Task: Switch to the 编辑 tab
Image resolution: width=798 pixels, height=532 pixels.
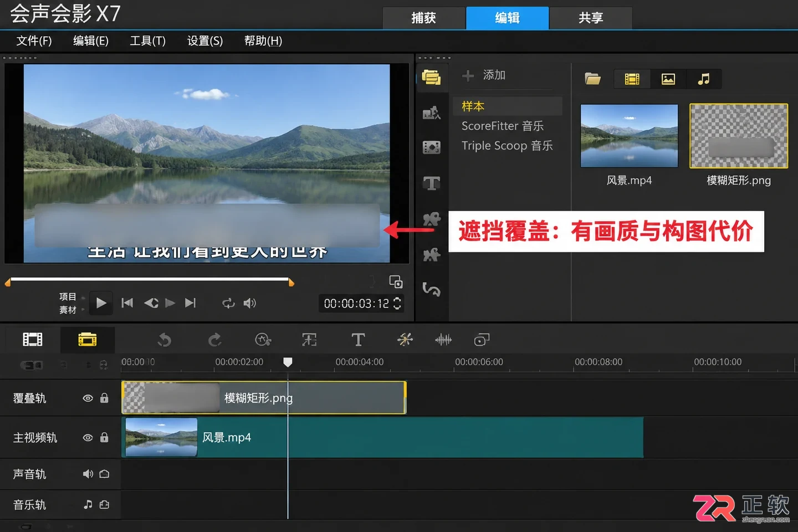Action: click(x=507, y=18)
